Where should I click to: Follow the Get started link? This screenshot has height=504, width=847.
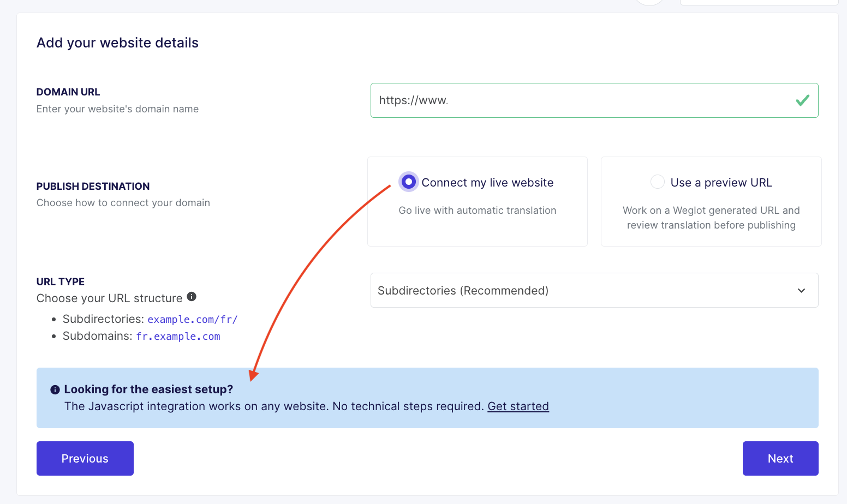point(518,406)
